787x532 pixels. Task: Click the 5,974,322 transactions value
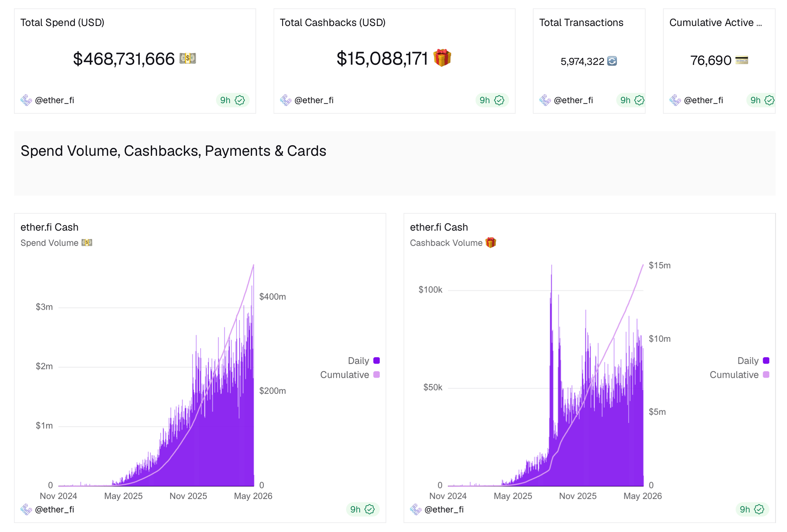[x=582, y=61]
